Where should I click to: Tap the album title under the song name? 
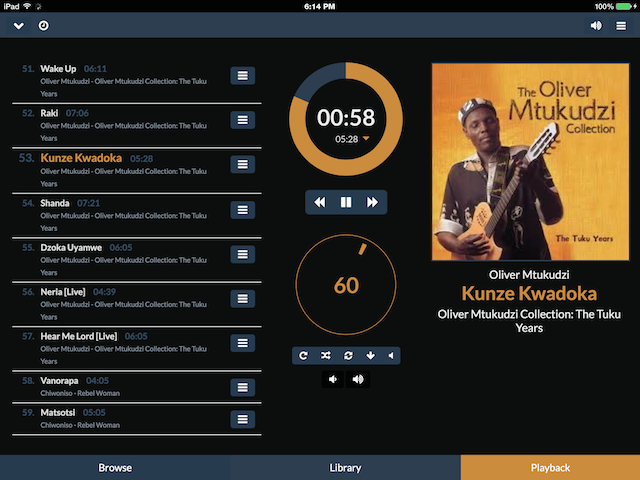pyautogui.click(x=529, y=321)
